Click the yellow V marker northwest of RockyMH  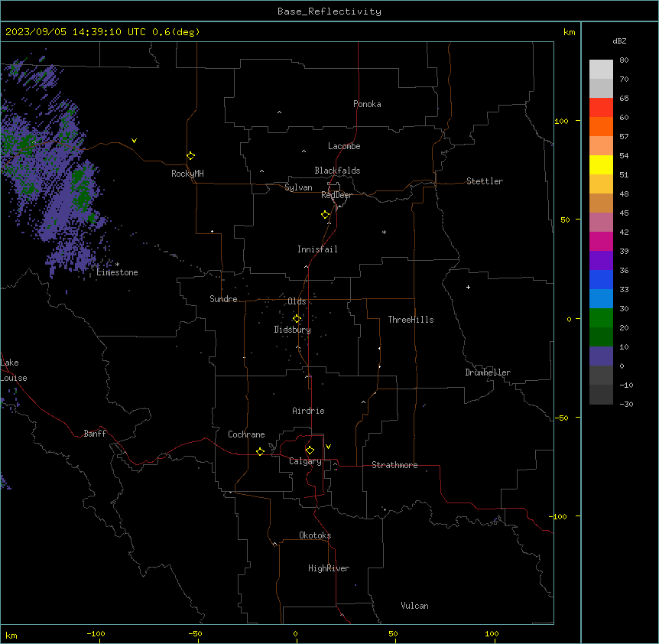[x=134, y=141]
